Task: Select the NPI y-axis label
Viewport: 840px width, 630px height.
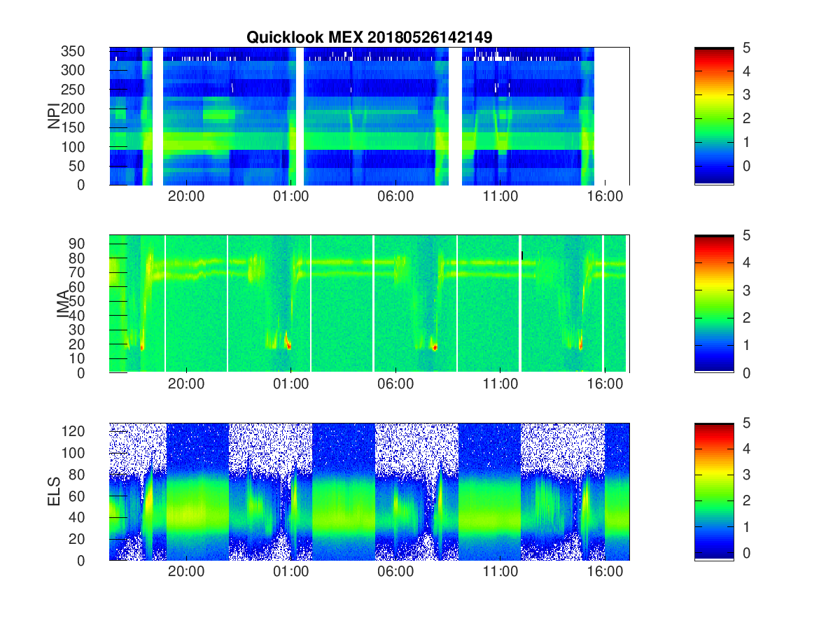Action: 53,116
